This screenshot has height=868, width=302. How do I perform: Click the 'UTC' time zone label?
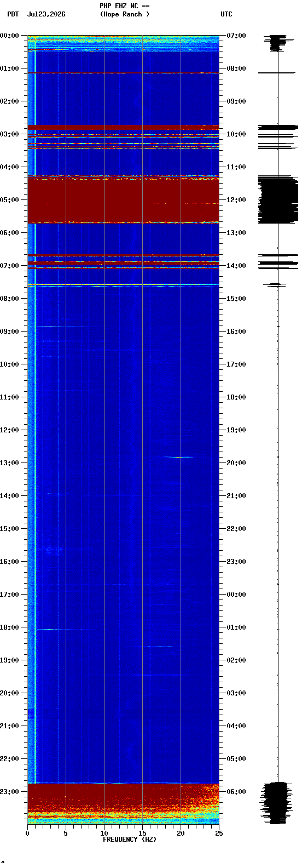coord(226,14)
